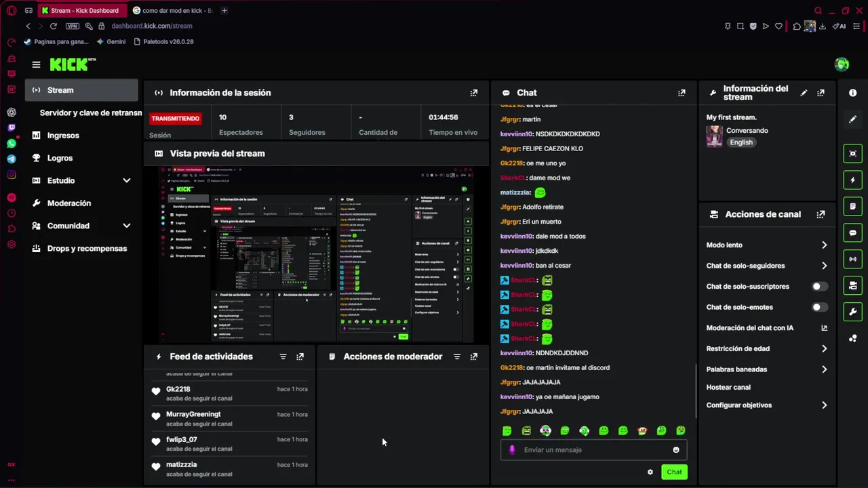This screenshot has width=868, height=488.
Task: Toggle Chat de solo-emotes switch
Action: 819,307
